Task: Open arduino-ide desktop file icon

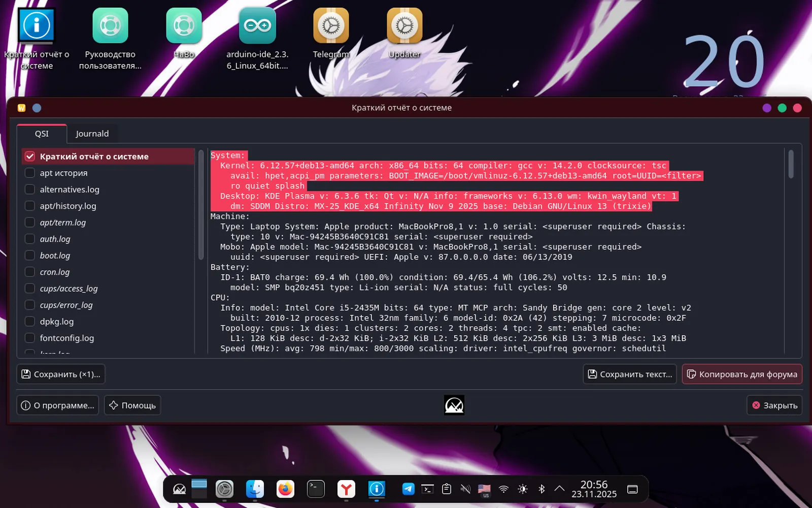Action: click(x=257, y=39)
